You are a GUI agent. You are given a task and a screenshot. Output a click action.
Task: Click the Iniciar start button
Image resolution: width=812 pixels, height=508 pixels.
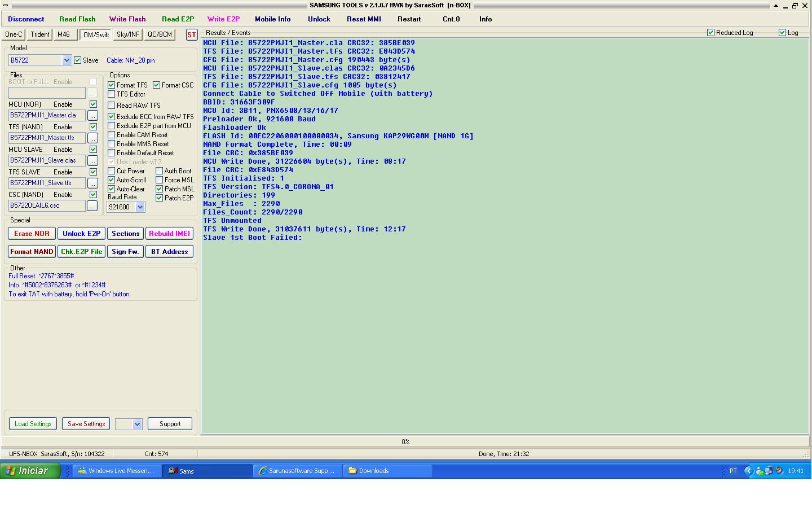point(30,471)
